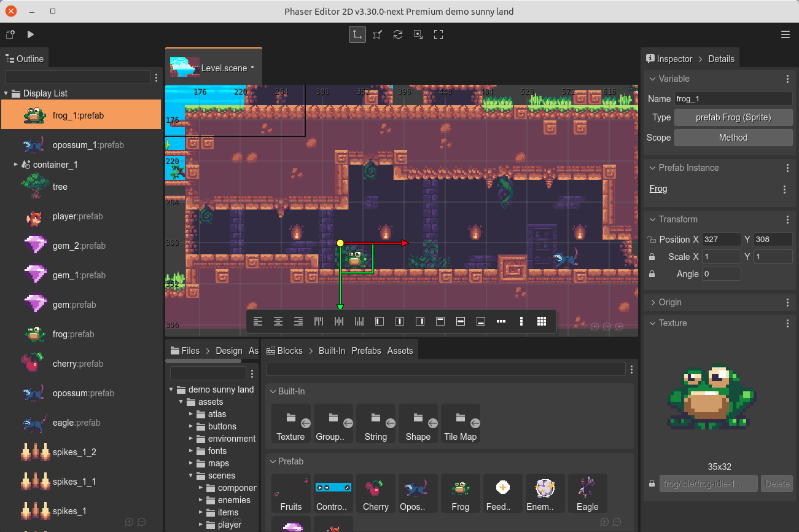The image size is (799, 532).
Task: Select the Scale tool
Action: (378, 34)
